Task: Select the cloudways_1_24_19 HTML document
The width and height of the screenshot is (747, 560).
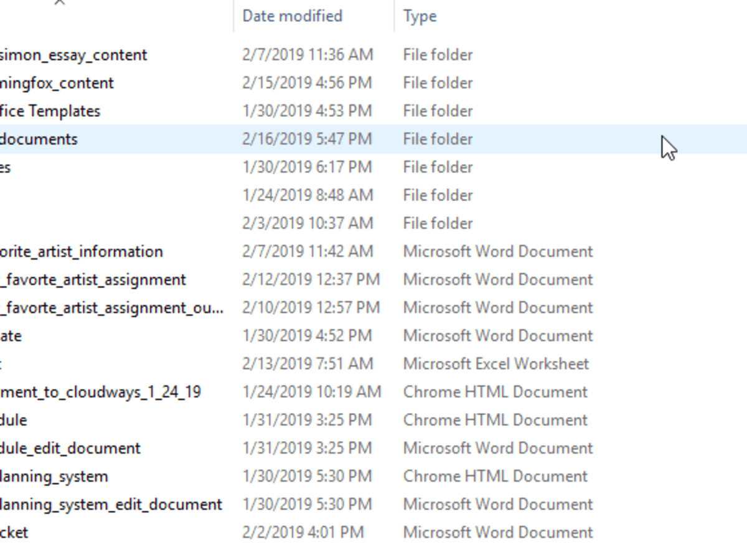Action: coord(101,392)
